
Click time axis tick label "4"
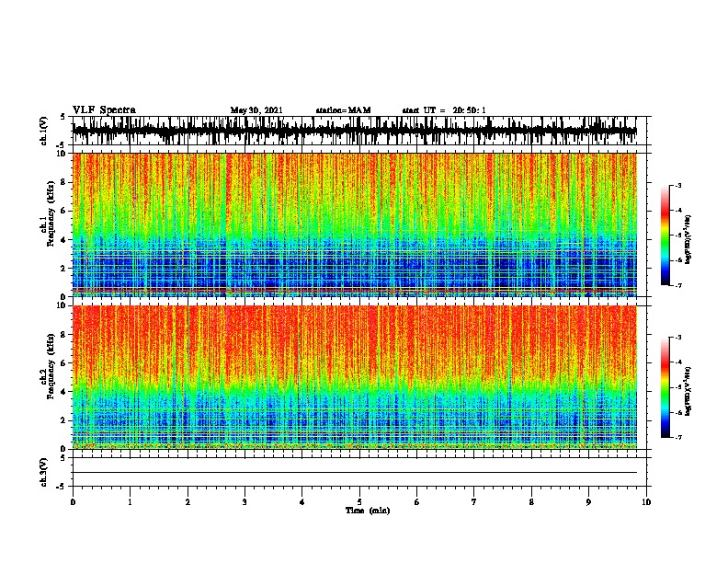point(302,502)
